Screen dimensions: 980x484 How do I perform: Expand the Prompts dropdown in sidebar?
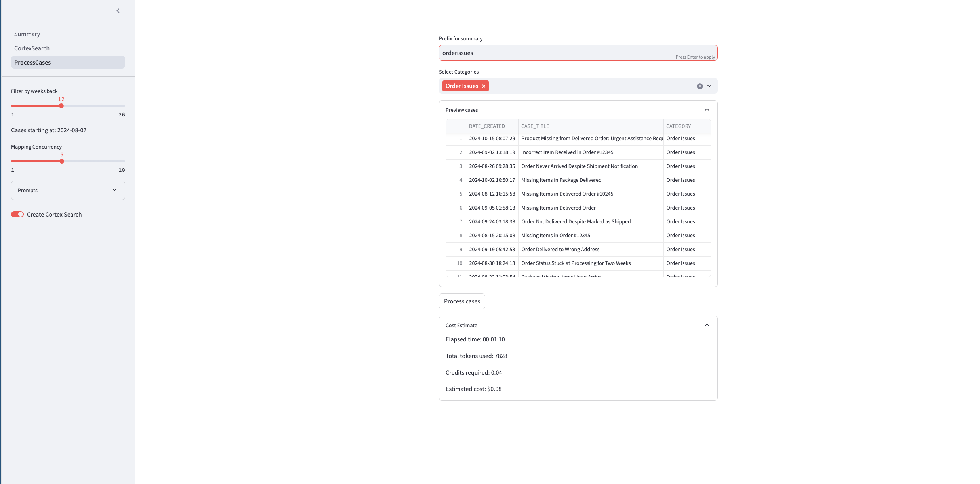tap(68, 190)
